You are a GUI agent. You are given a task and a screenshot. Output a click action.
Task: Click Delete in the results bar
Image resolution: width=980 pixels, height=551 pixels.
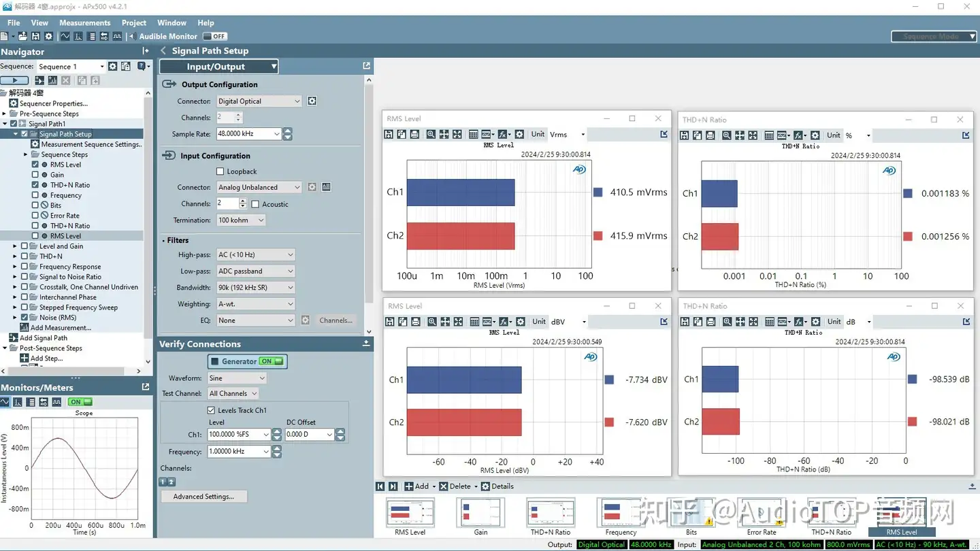455,486
